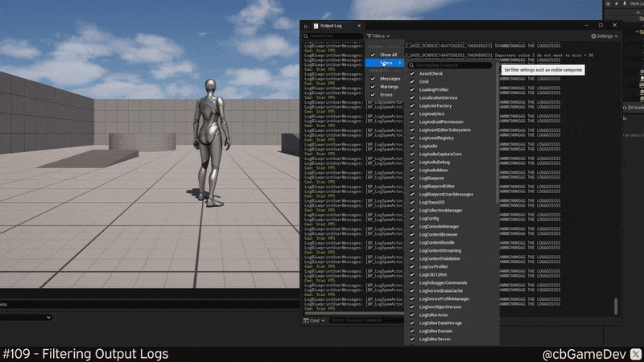
Task: Close the Output Log tab
Action: [359, 26]
